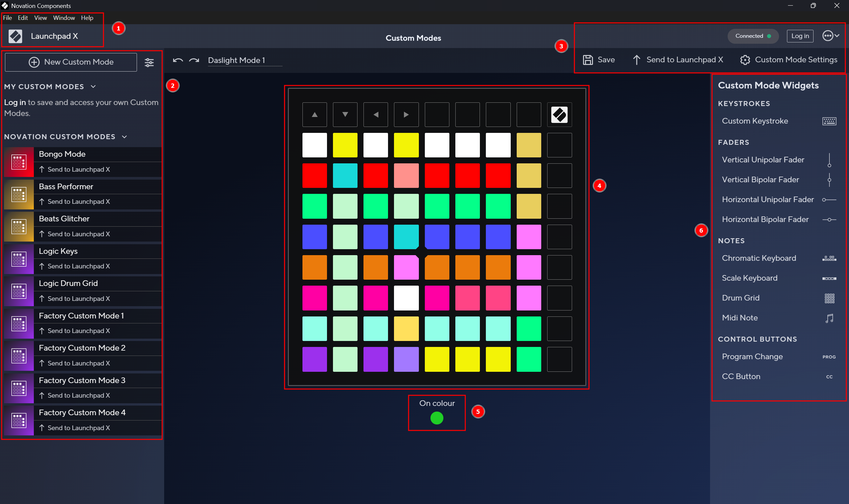This screenshot has width=849, height=504.
Task: Select the Scale Keyboard widget icon
Action: [829, 278]
